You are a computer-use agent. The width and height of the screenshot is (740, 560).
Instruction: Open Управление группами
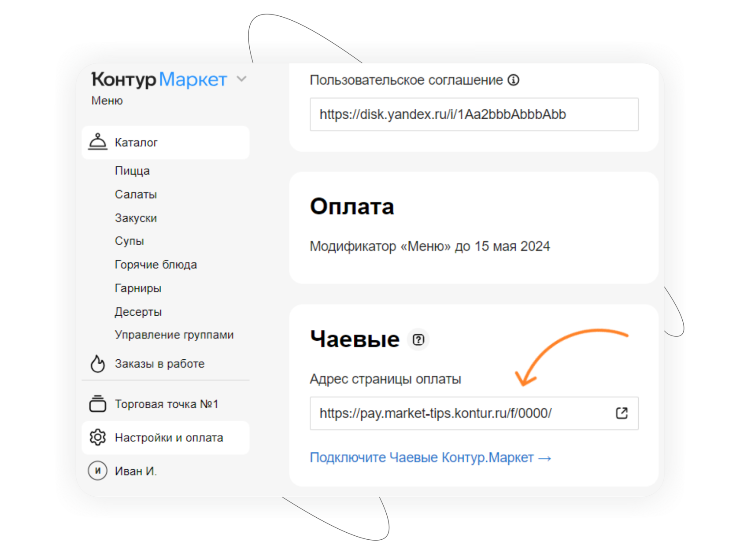(x=174, y=335)
